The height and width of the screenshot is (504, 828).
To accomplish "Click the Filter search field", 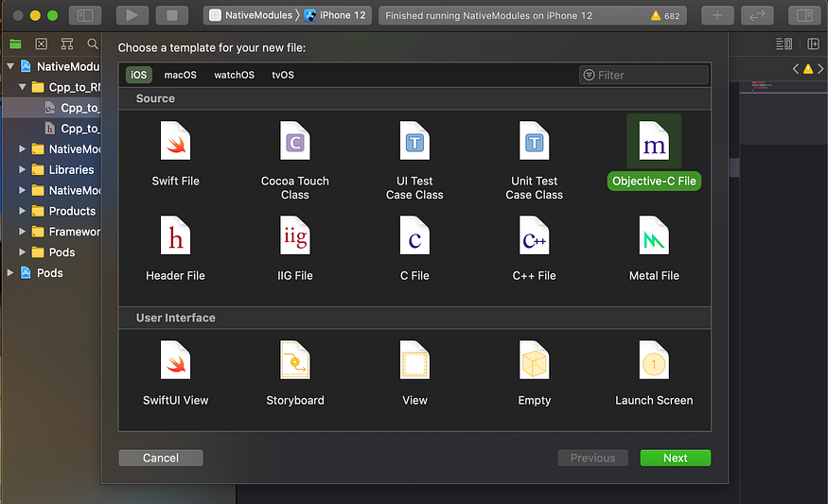I will [643, 75].
